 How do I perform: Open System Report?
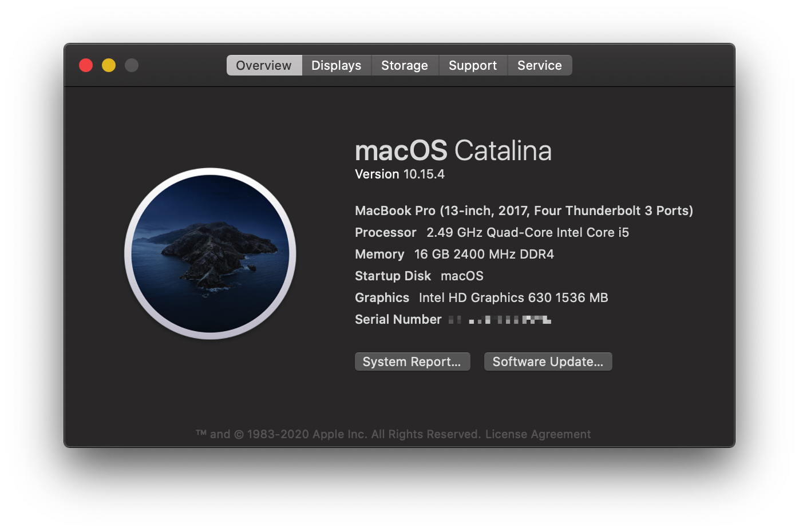pyautogui.click(x=412, y=362)
